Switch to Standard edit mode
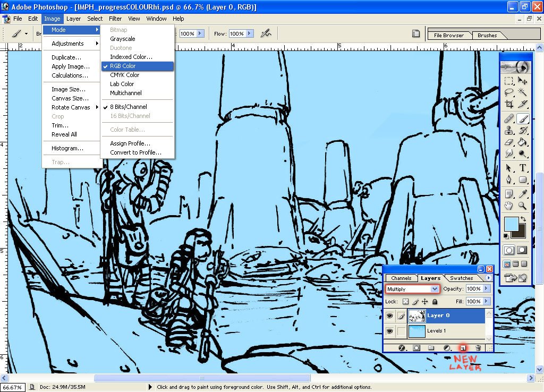Screen dimensions: 544x392 (x=509, y=250)
